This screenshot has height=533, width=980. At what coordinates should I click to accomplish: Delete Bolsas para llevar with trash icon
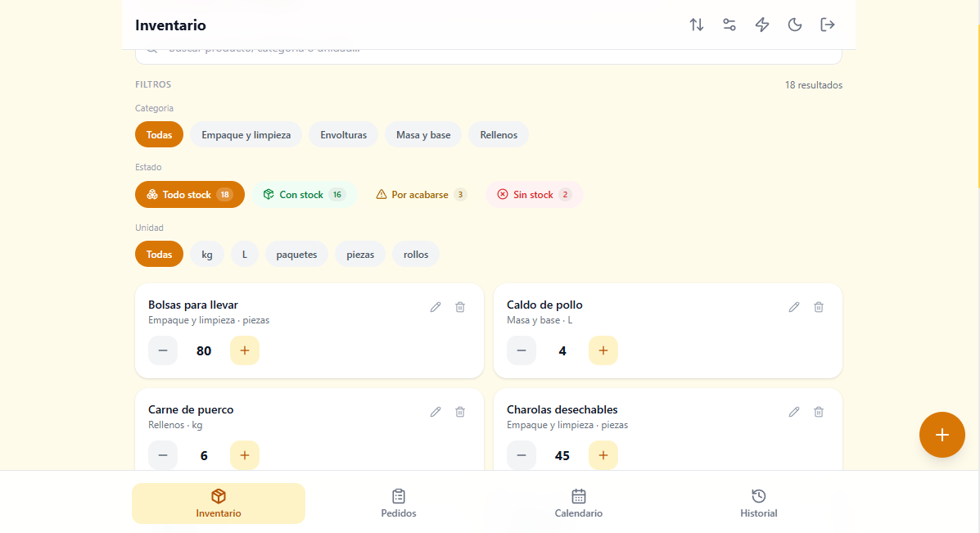click(460, 307)
